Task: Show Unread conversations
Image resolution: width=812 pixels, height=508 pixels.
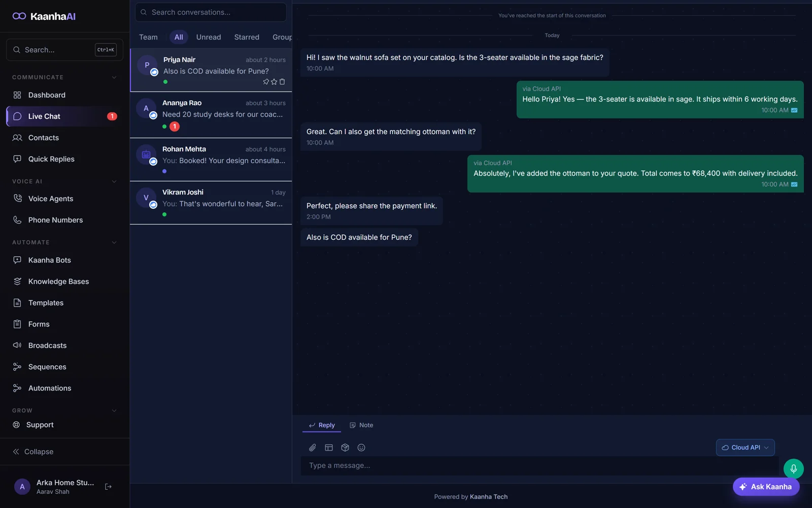Action: coord(209,37)
